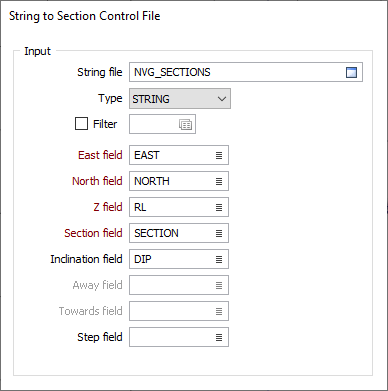Screen dimensions: 388x391
Task: Click the RL Z field input
Action: pos(179,207)
